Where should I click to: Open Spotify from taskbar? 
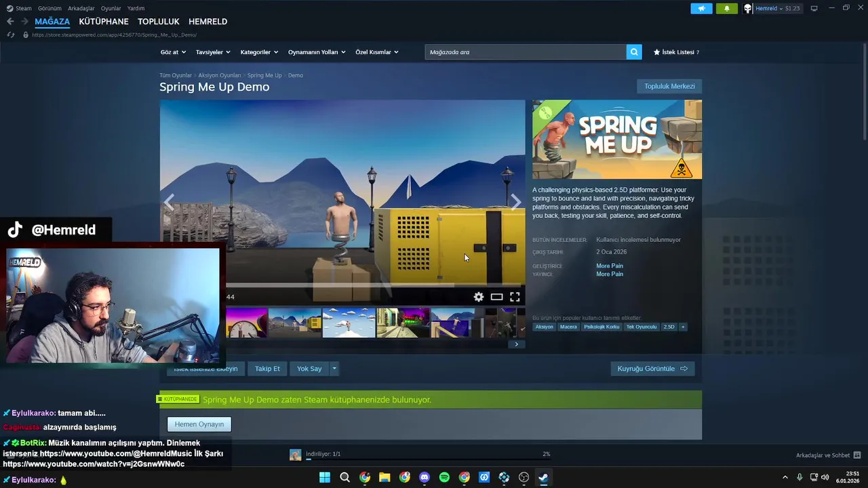(x=444, y=477)
